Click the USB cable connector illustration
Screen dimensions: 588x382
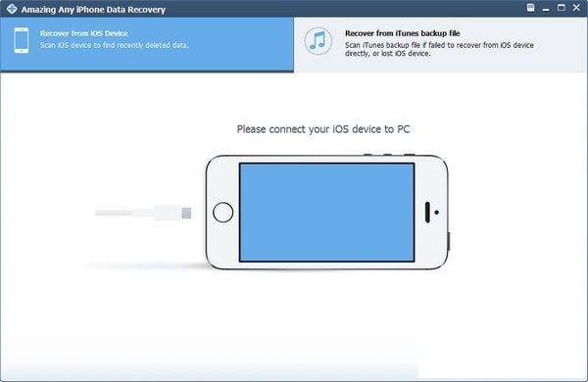(x=143, y=213)
